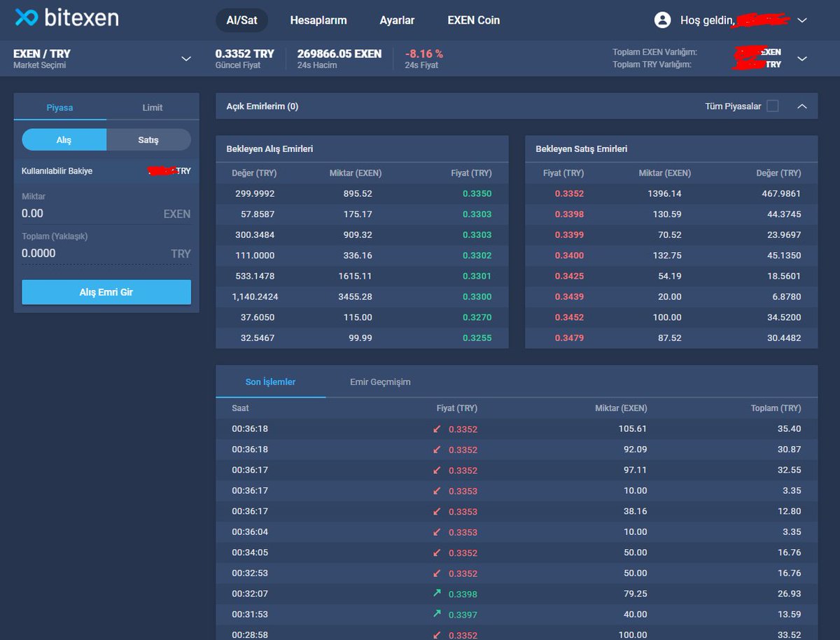This screenshot has width=840, height=640.
Task: Switch to the Limit order tab
Action: (153, 107)
